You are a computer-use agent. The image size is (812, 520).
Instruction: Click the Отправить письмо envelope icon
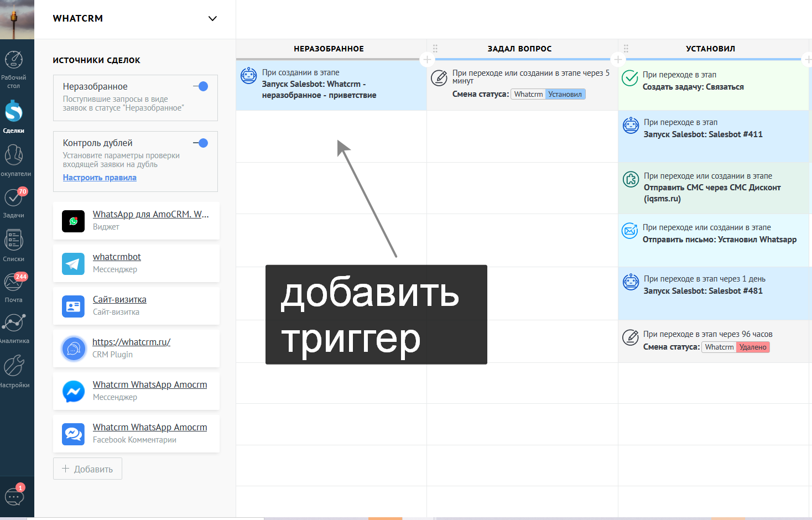[630, 231]
